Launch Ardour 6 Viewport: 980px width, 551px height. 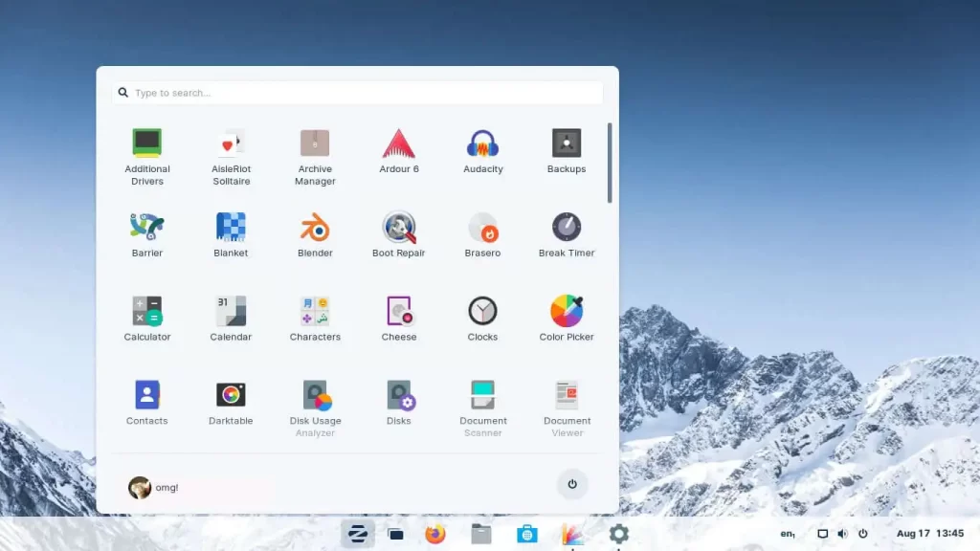pos(399,151)
